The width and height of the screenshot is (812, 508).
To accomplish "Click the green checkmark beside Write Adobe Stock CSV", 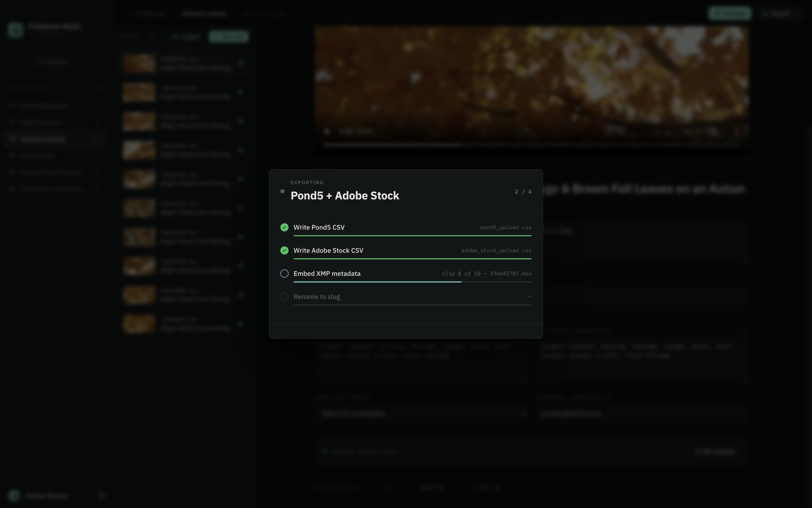I will 284,251.
